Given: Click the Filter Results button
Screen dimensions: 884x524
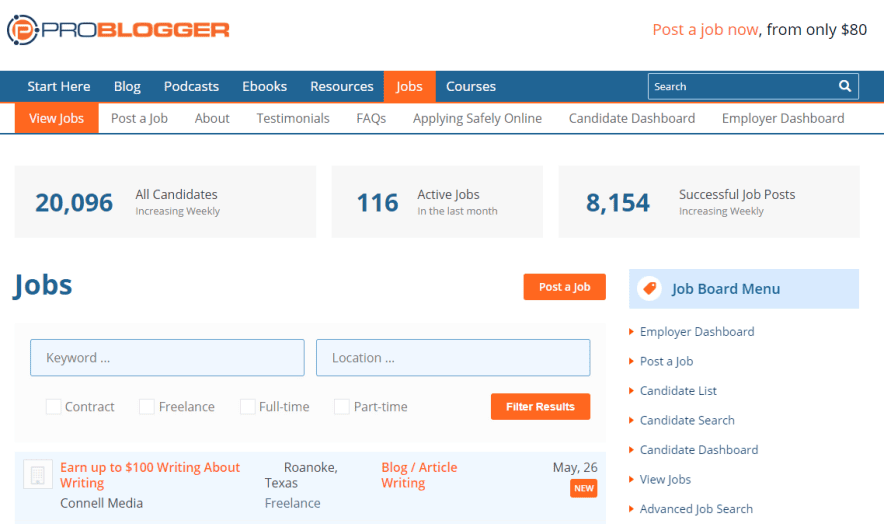Looking at the screenshot, I should (x=540, y=407).
